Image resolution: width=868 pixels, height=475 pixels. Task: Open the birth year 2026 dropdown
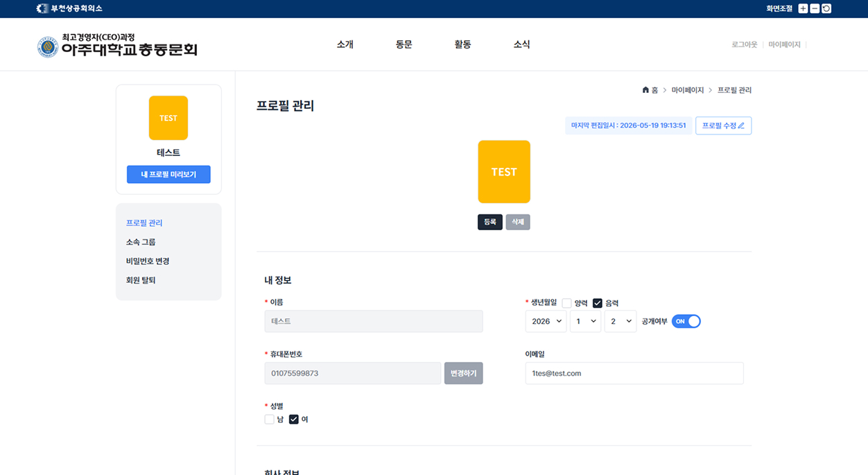pos(546,321)
